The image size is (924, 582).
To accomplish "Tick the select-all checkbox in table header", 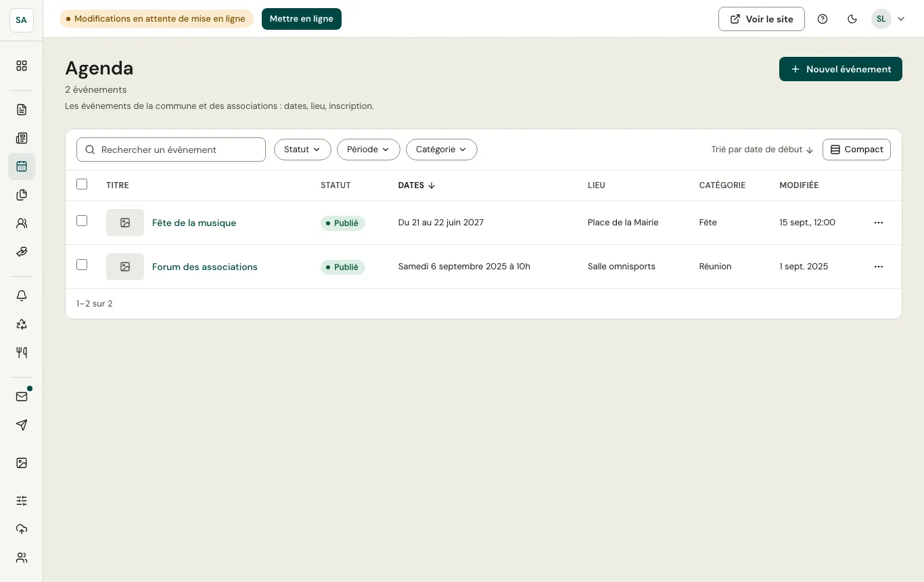I will pyautogui.click(x=82, y=184).
